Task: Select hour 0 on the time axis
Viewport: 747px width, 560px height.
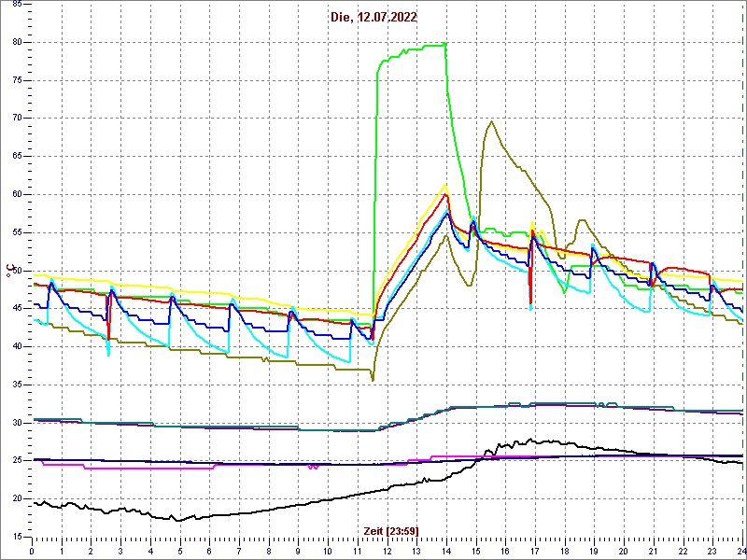Action: 32,550
